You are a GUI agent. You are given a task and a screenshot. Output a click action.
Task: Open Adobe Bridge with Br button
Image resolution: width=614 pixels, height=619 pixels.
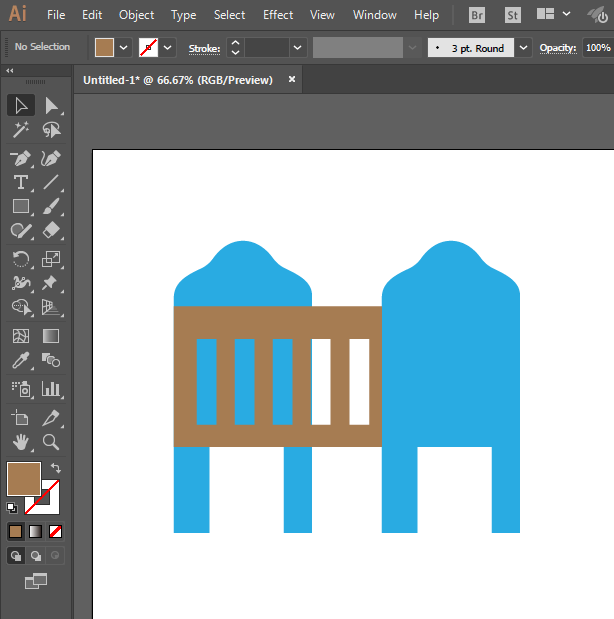pyautogui.click(x=478, y=15)
